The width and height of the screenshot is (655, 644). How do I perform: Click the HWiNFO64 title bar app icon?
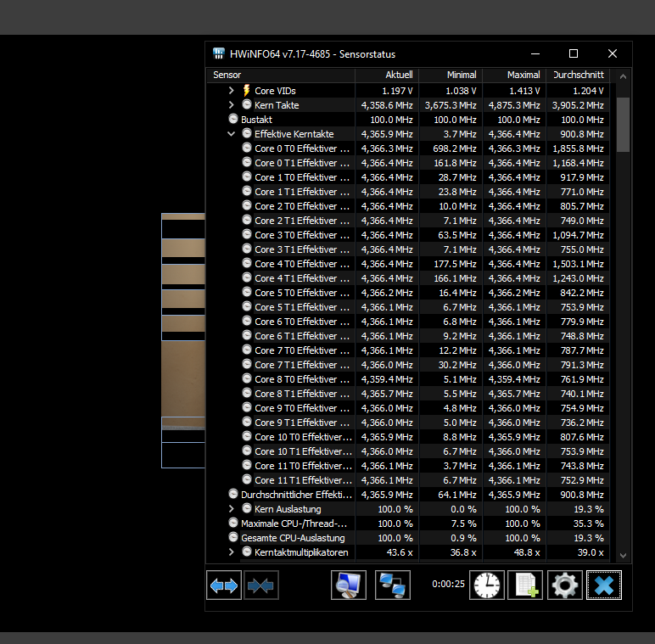[x=218, y=53]
